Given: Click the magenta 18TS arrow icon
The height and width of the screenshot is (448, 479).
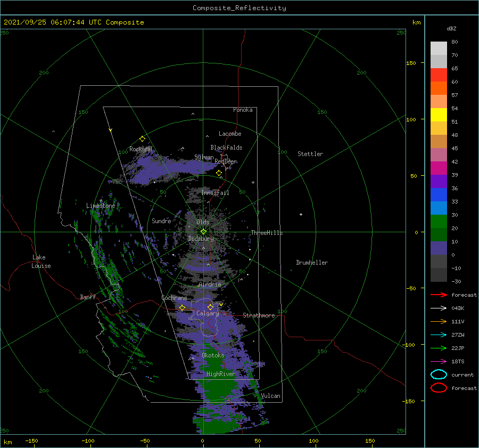Looking at the screenshot, I should click(x=439, y=362).
